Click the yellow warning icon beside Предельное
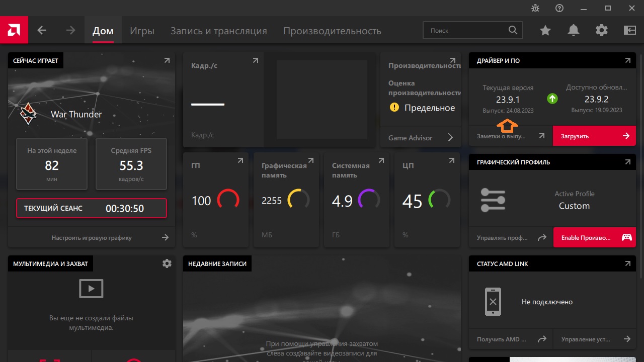The height and width of the screenshot is (362, 644). coord(394,108)
